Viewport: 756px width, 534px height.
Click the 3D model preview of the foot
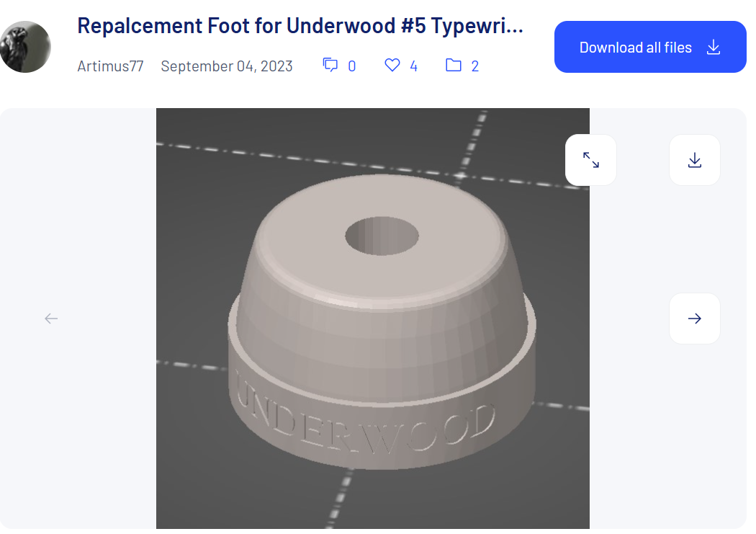[372, 317]
